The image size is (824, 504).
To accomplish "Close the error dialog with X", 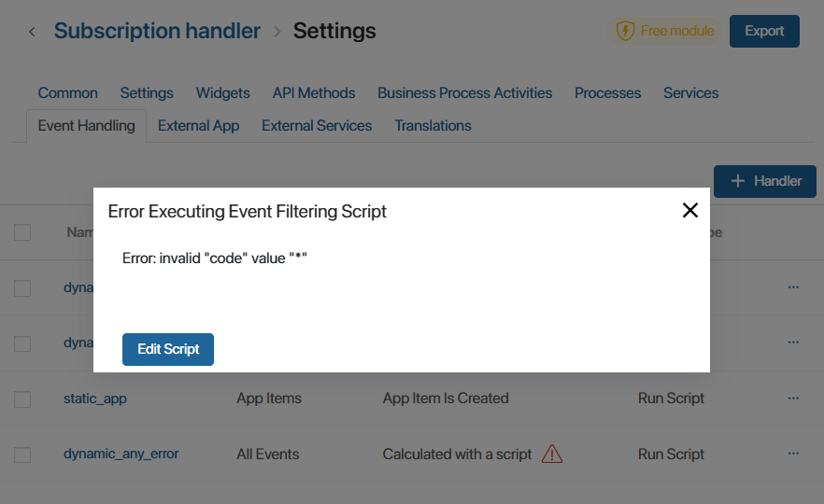I will pyautogui.click(x=690, y=210).
